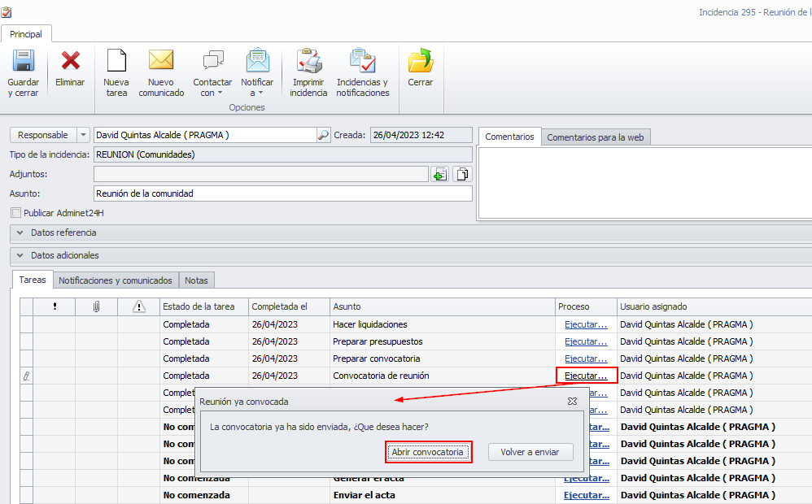Select the Tareas tab
The height and width of the screenshot is (504, 812).
point(33,280)
